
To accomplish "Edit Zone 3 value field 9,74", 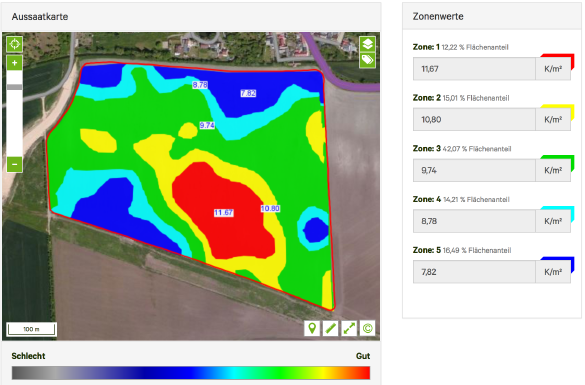I will [x=474, y=170].
